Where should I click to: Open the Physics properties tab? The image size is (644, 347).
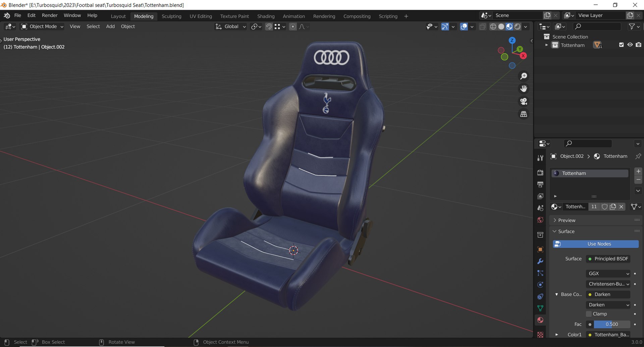coord(540,285)
